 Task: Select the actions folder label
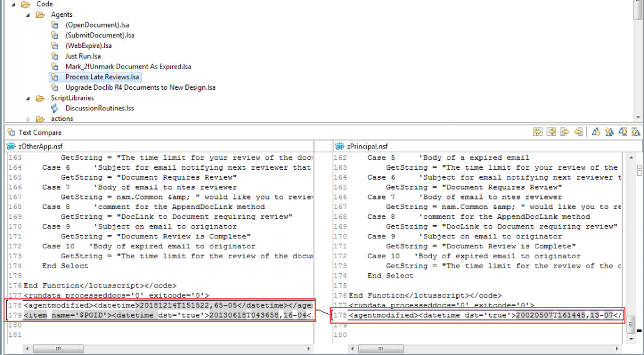click(62, 119)
